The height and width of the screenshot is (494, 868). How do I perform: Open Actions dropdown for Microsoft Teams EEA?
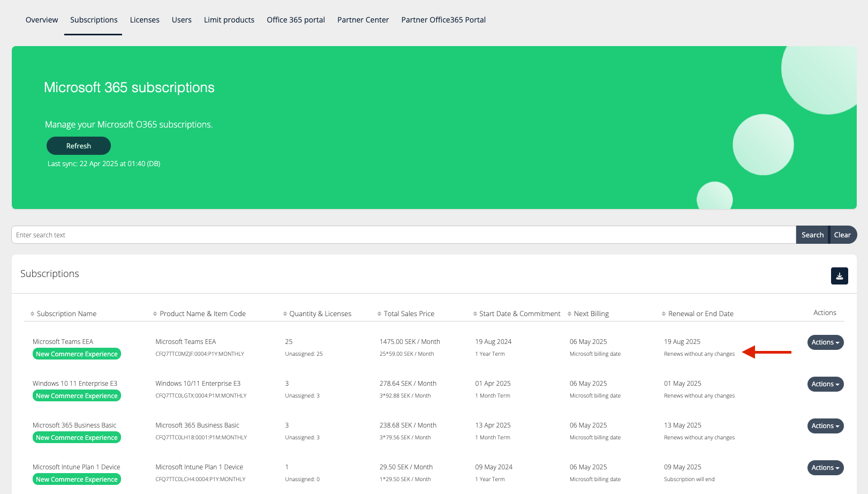(825, 342)
